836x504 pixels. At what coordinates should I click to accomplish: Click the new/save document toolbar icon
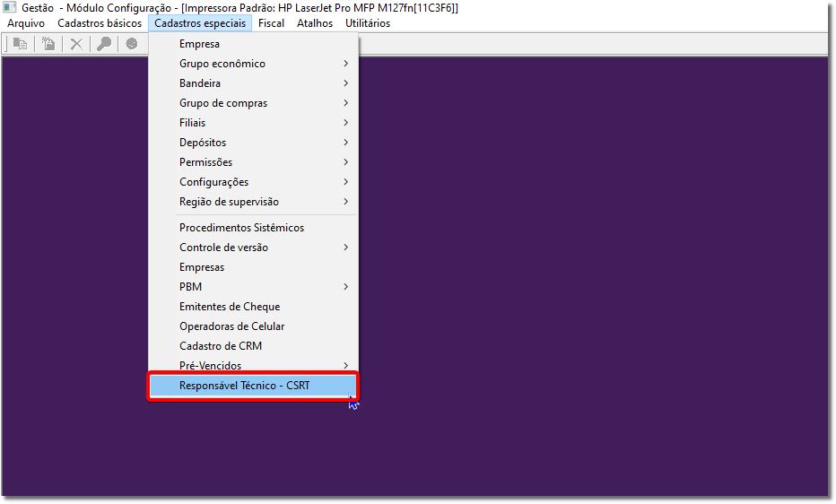click(48, 44)
